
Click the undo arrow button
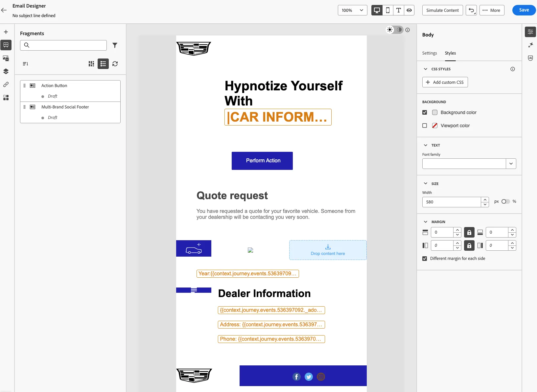(x=471, y=10)
